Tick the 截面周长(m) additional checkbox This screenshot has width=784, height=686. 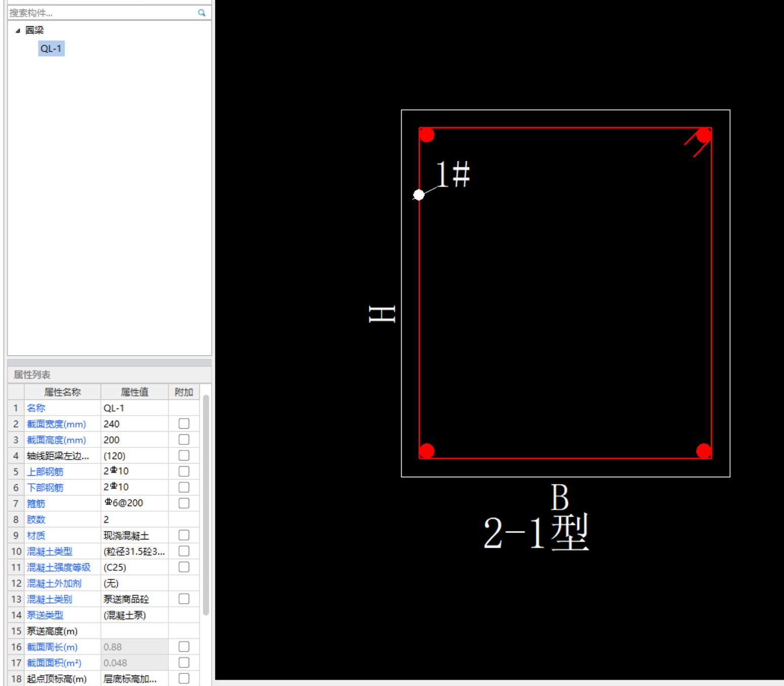point(184,647)
